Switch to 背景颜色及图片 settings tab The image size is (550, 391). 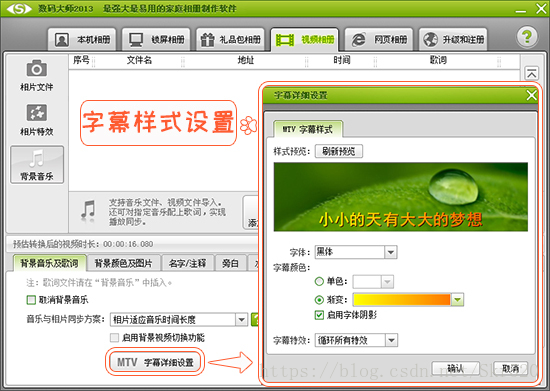pos(123,263)
